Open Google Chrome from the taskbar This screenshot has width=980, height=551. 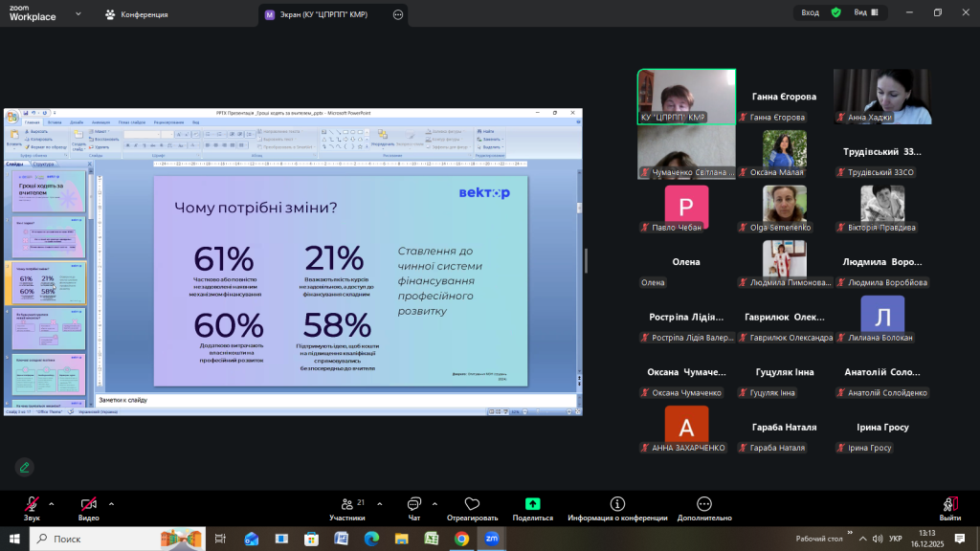pyautogui.click(x=461, y=539)
